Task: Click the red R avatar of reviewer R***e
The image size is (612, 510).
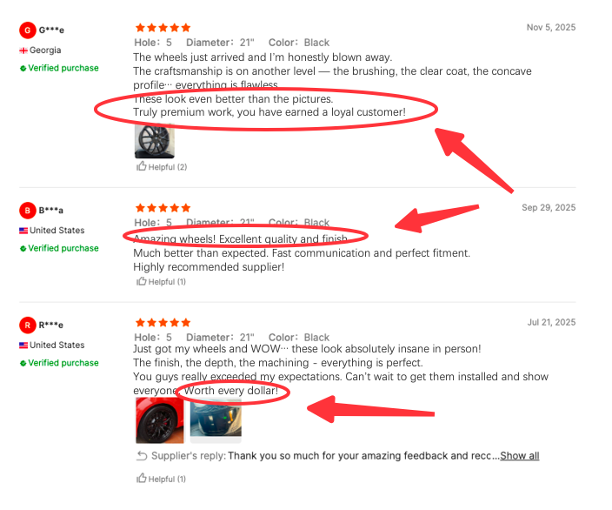Action: click(27, 325)
